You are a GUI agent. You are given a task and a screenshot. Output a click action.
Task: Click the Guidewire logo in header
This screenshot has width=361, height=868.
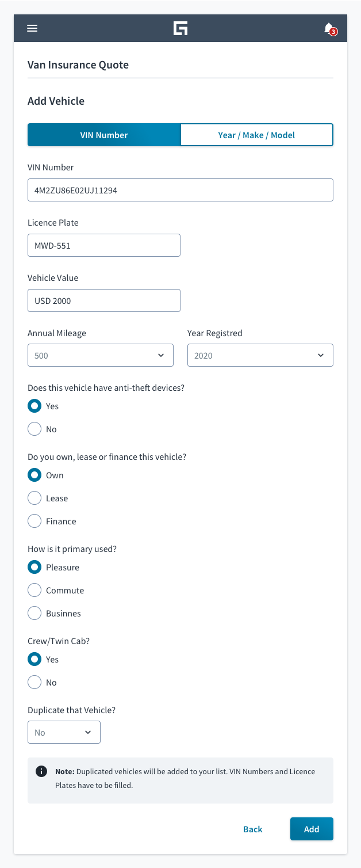180,28
